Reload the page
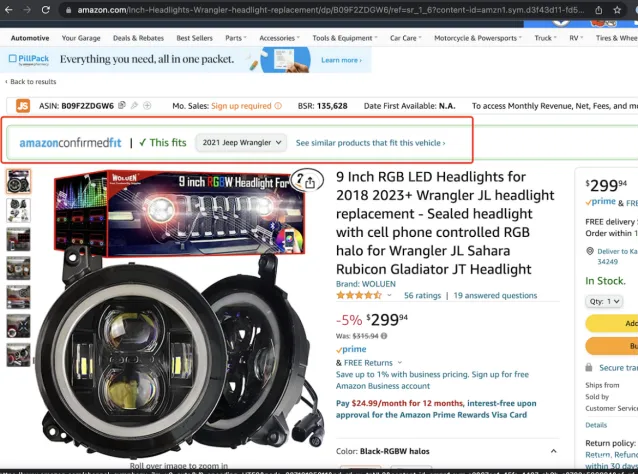 coord(46,10)
